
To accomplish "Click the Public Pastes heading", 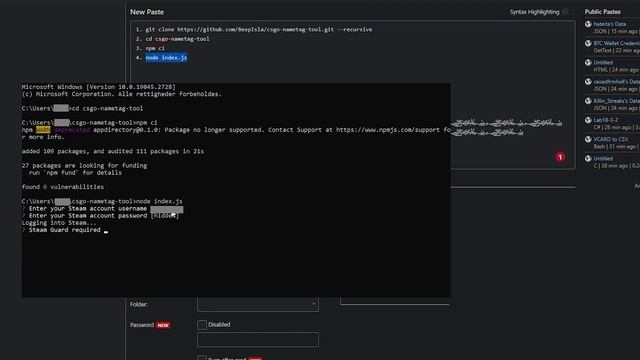I will pos(602,12).
